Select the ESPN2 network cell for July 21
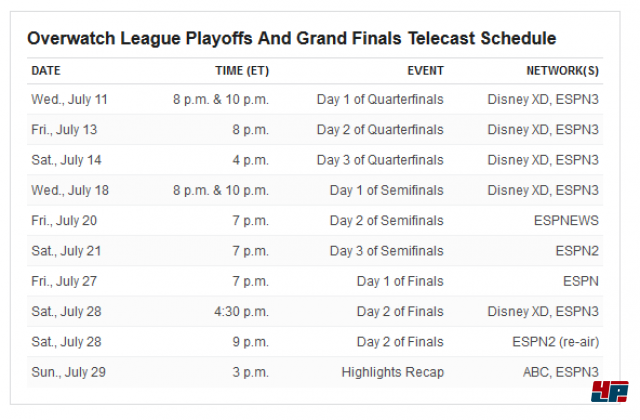The height and width of the screenshot is (420, 640). tap(577, 251)
